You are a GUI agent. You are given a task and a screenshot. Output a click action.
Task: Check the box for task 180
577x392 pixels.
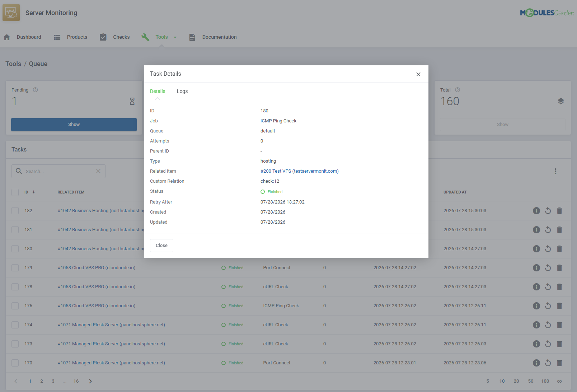pyautogui.click(x=15, y=249)
